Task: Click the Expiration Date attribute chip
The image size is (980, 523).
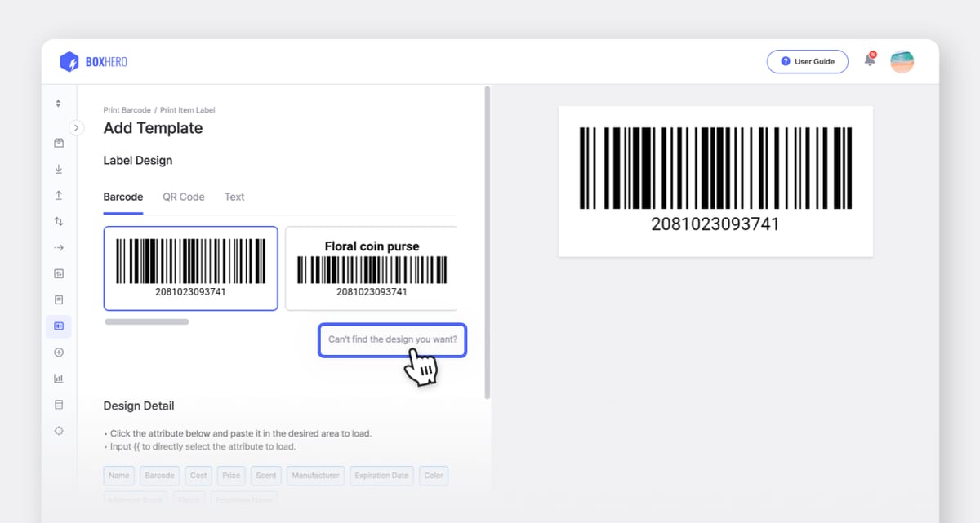Action: tap(381, 476)
